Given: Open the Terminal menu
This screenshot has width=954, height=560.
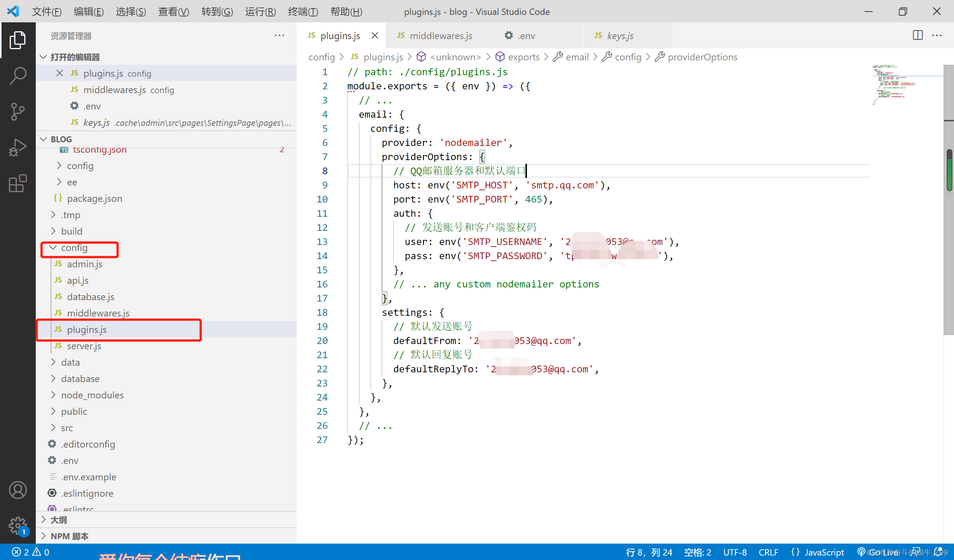Looking at the screenshot, I should [x=303, y=11].
